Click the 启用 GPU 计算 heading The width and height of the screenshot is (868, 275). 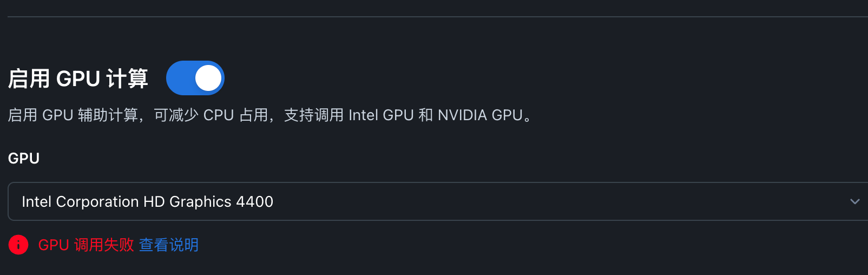point(78,78)
